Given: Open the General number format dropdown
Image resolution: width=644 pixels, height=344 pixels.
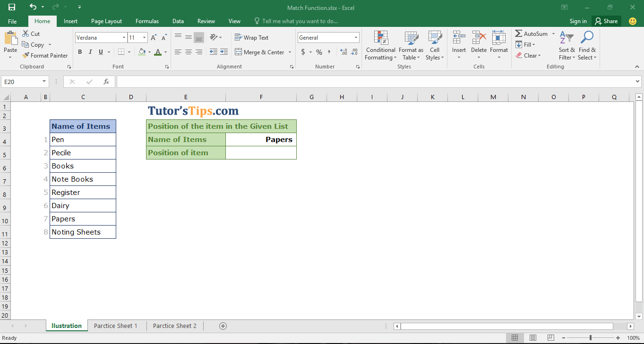Looking at the screenshot, I should click(356, 38).
